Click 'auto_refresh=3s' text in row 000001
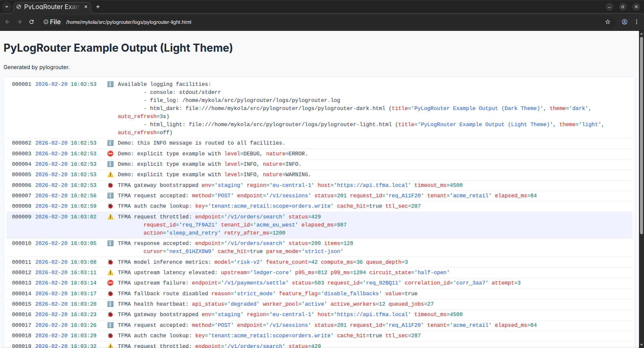Screen dimensions: 644x348 [x=142, y=116]
